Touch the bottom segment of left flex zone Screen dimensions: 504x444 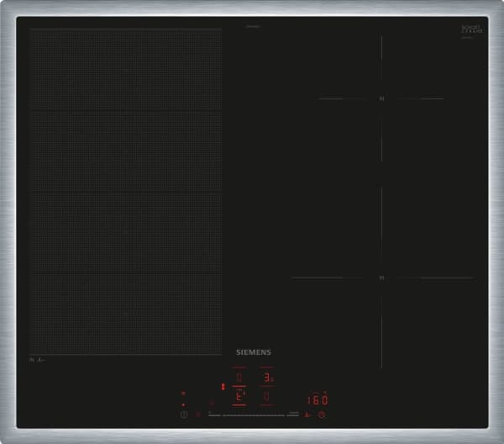point(126,314)
